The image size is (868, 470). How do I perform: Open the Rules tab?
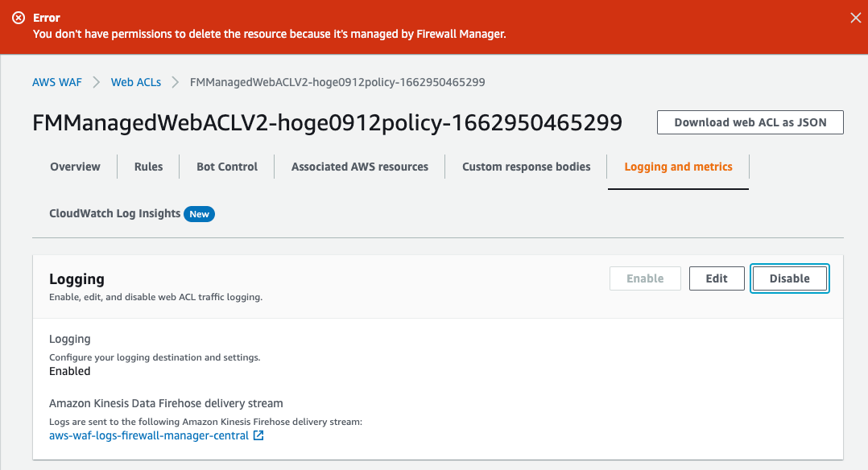click(x=148, y=167)
